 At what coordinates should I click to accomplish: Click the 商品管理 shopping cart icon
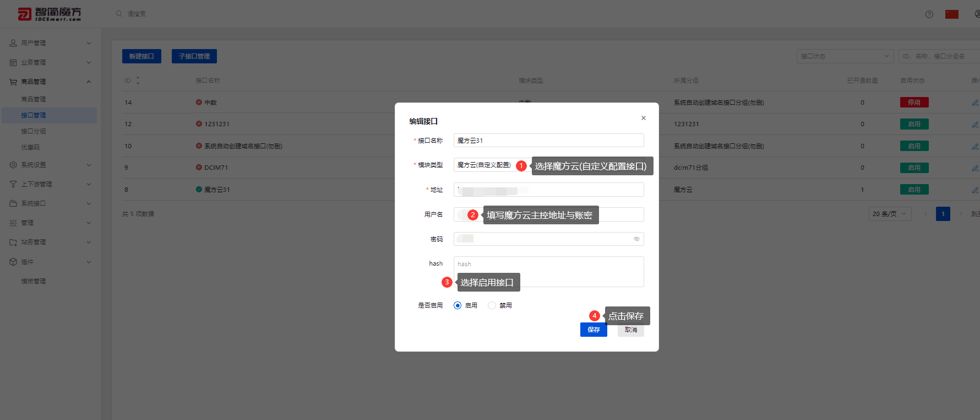coord(13,82)
